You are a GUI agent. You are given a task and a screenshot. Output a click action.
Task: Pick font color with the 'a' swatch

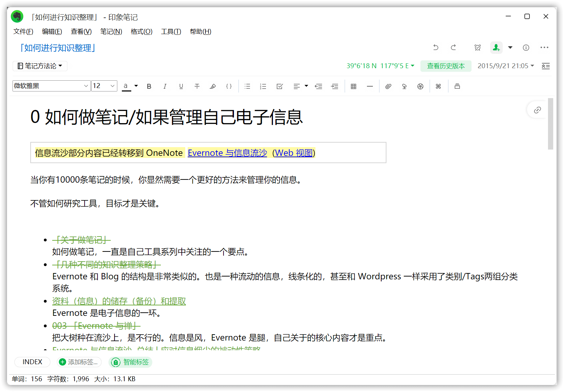coord(126,86)
